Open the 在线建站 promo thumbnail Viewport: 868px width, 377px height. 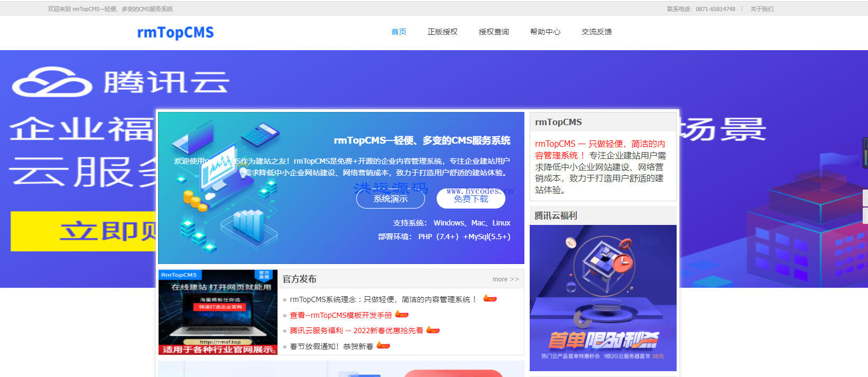[x=218, y=312]
